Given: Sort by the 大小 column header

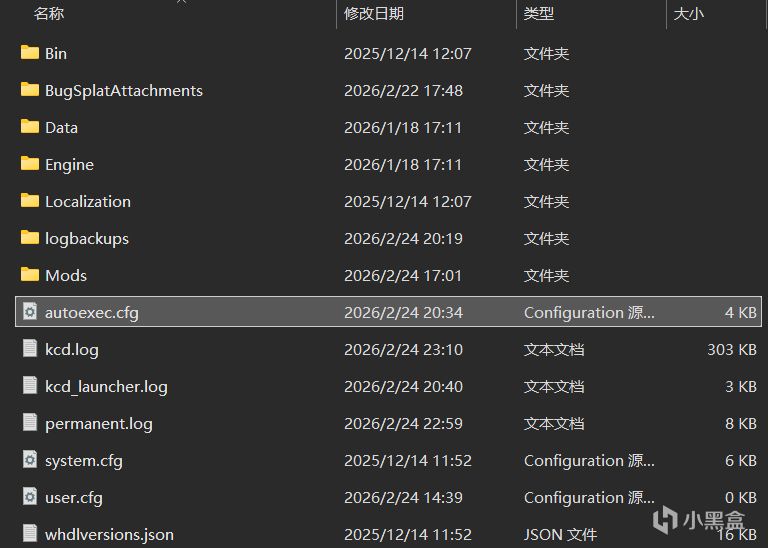Looking at the screenshot, I should pos(688,13).
